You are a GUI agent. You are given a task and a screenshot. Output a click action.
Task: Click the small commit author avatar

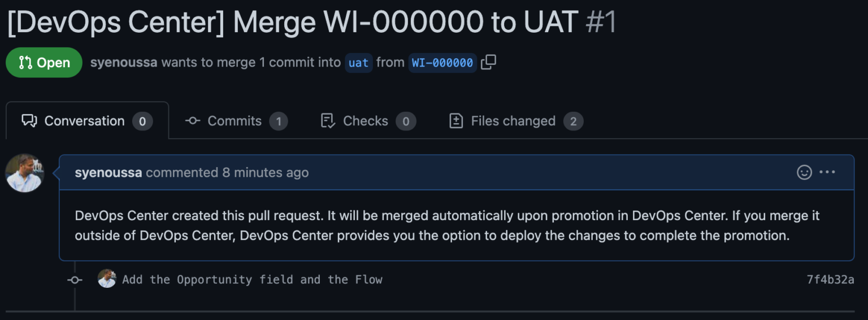[x=107, y=279]
